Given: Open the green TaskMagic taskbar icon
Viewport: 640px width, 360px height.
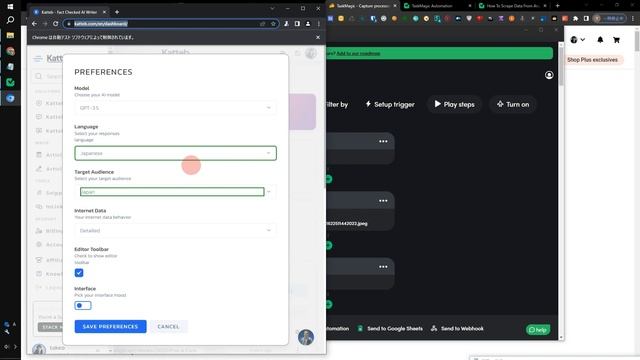Looking at the screenshot, I should tap(10, 82).
